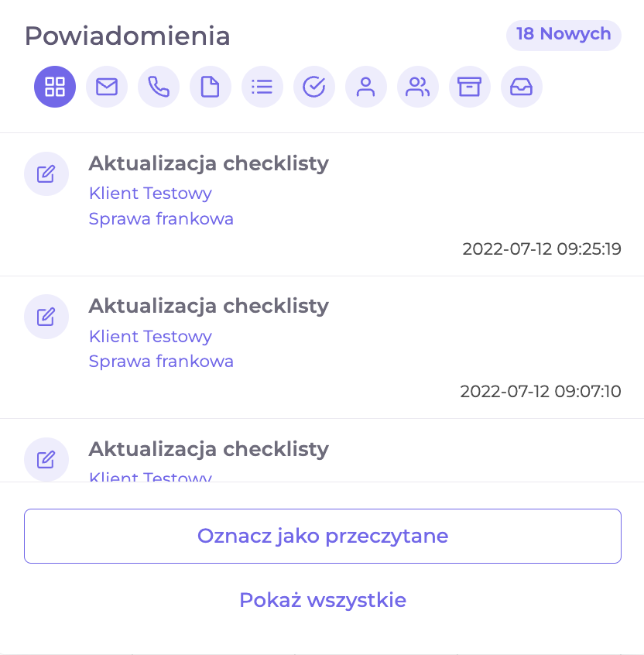644x655 pixels.
Task: Open third Aktualizacja checklisty notification title
Action: click(x=208, y=450)
